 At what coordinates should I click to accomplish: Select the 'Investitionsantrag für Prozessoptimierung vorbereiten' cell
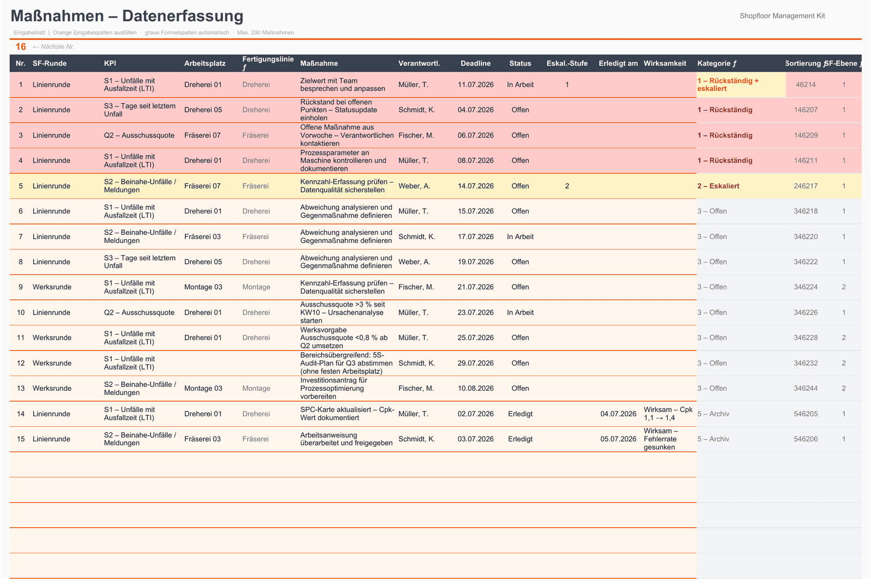click(x=348, y=389)
